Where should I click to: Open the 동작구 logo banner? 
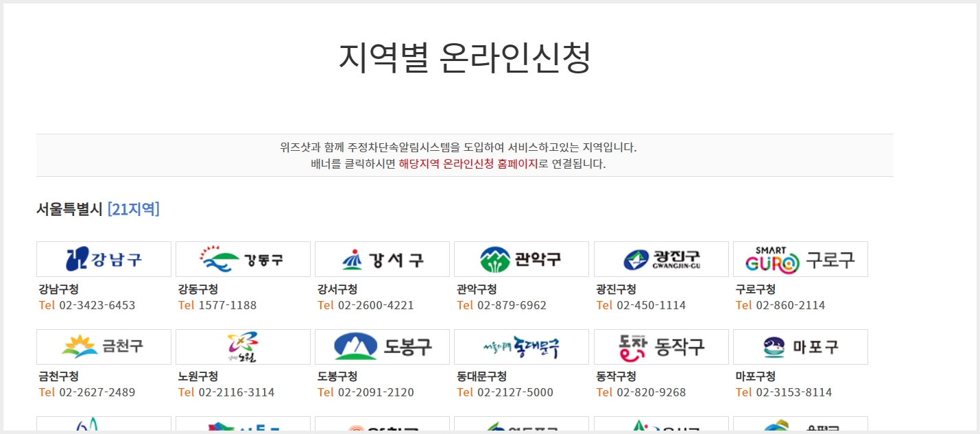[x=661, y=347]
